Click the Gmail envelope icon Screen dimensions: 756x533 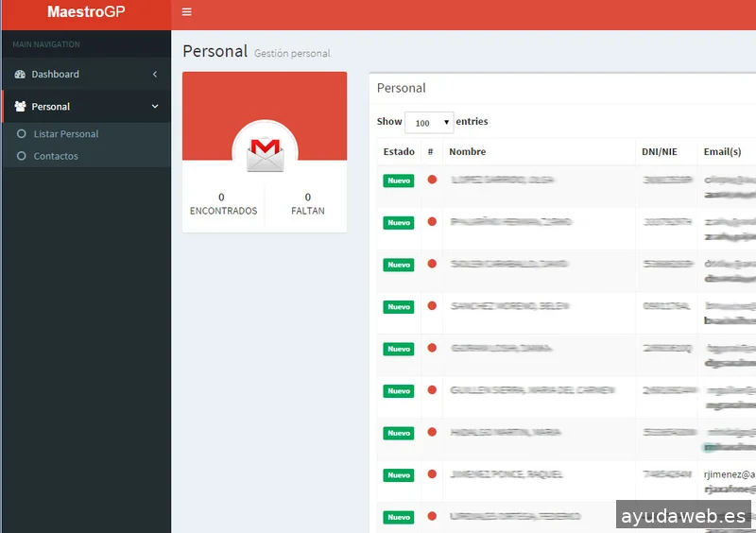click(265, 153)
